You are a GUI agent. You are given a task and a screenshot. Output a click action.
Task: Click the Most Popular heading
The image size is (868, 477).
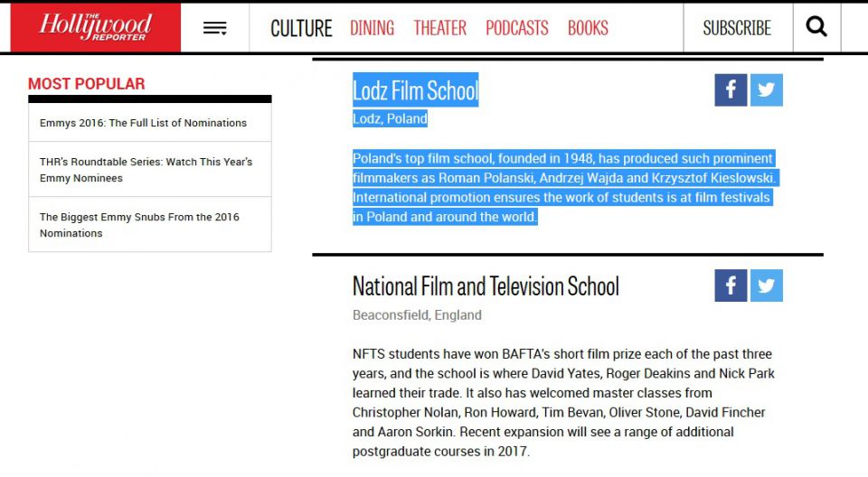tap(87, 83)
